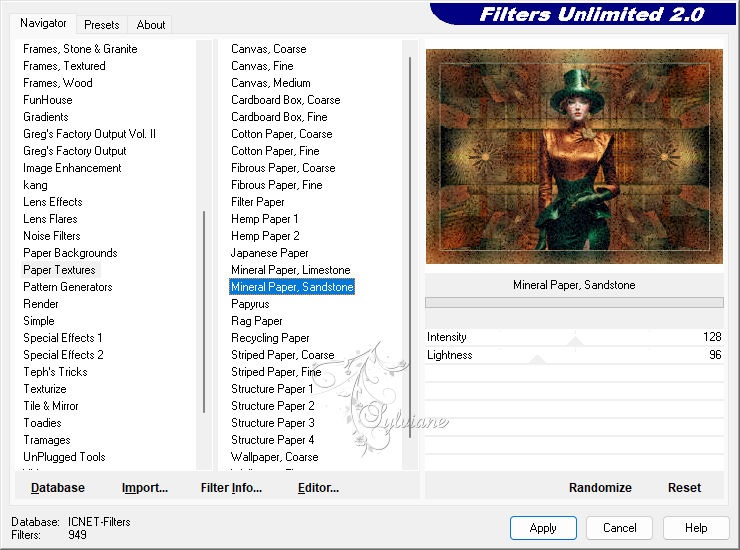Select the kang category
The width and height of the screenshot is (740, 550).
click(35, 185)
